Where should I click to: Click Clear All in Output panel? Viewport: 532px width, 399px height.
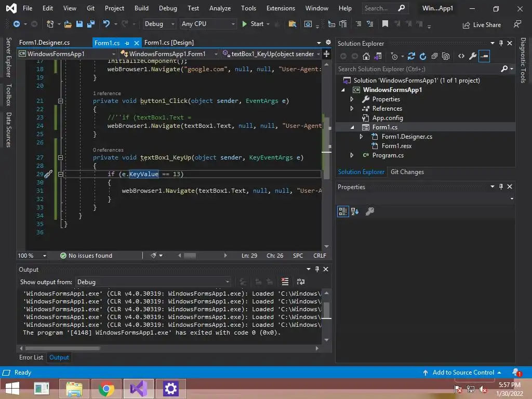tap(285, 282)
